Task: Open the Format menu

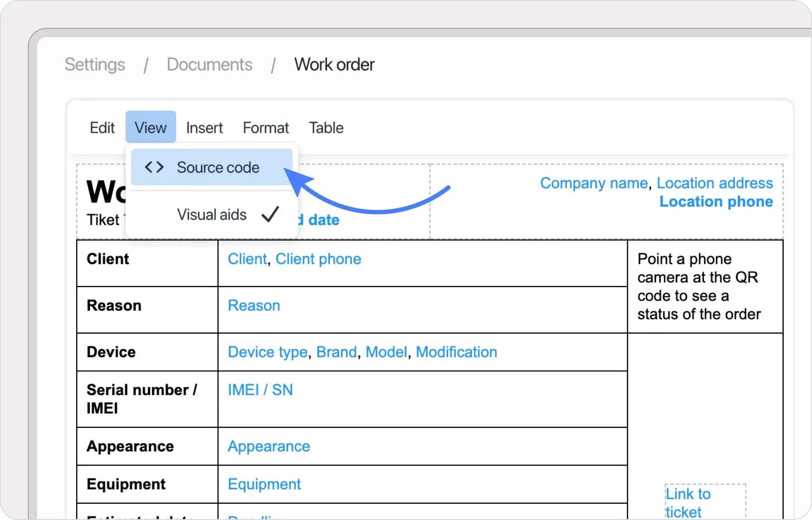Action: coord(265,127)
